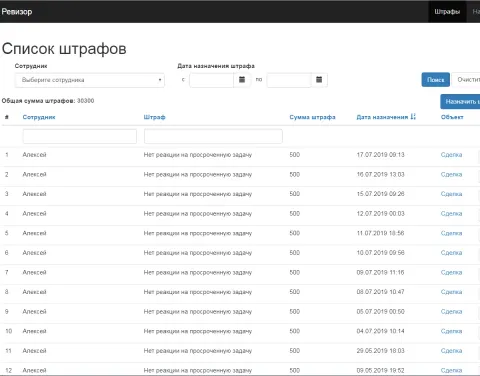Open Сделка link dated 17.07.2019
This screenshot has width=480, height=376.
[x=451, y=155]
